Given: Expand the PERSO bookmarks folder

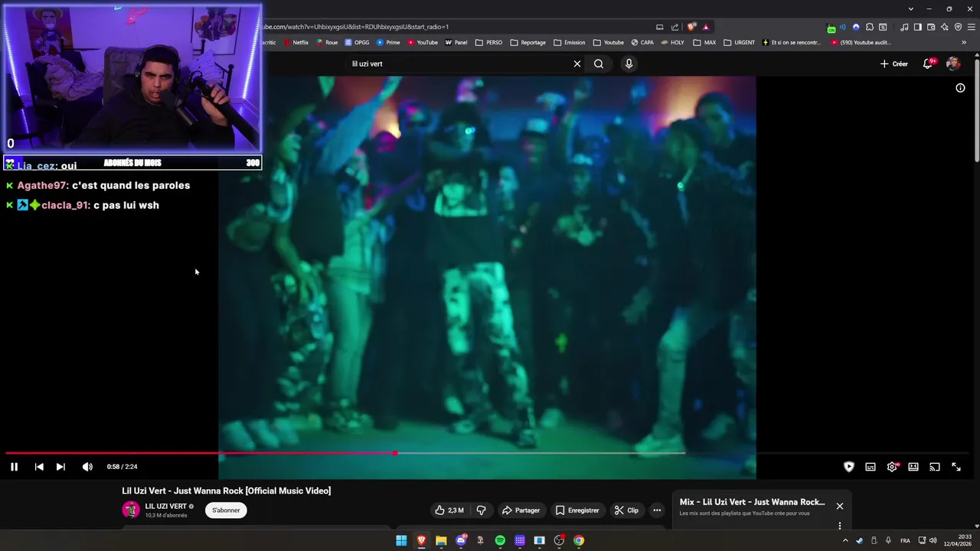Looking at the screenshot, I should coord(489,43).
